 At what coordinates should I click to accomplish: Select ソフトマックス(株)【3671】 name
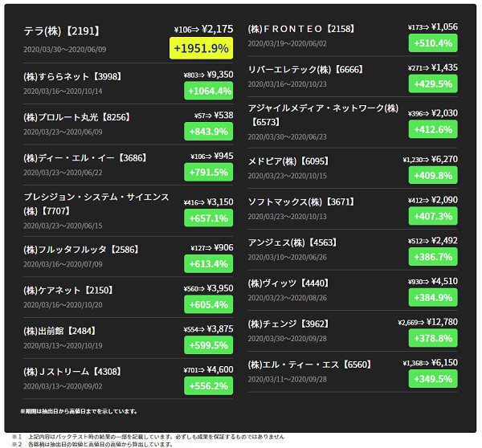(301, 202)
